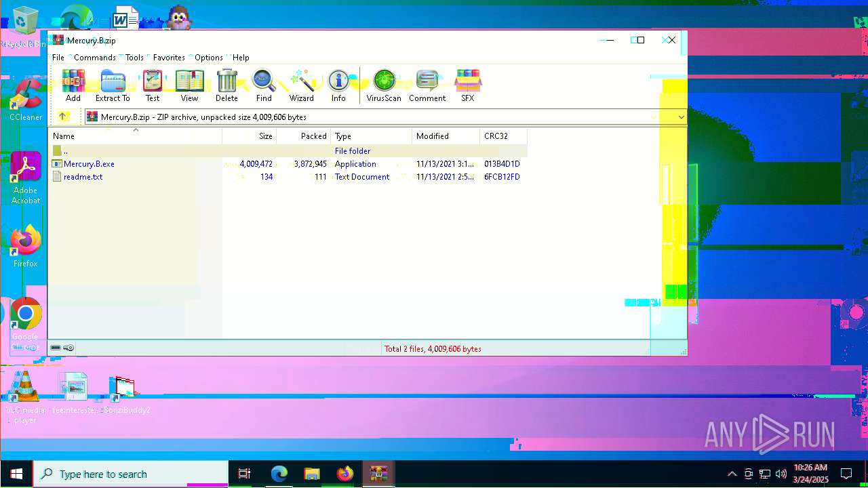Open the File menu
This screenshot has width=868, height=488.
point(58,58)
